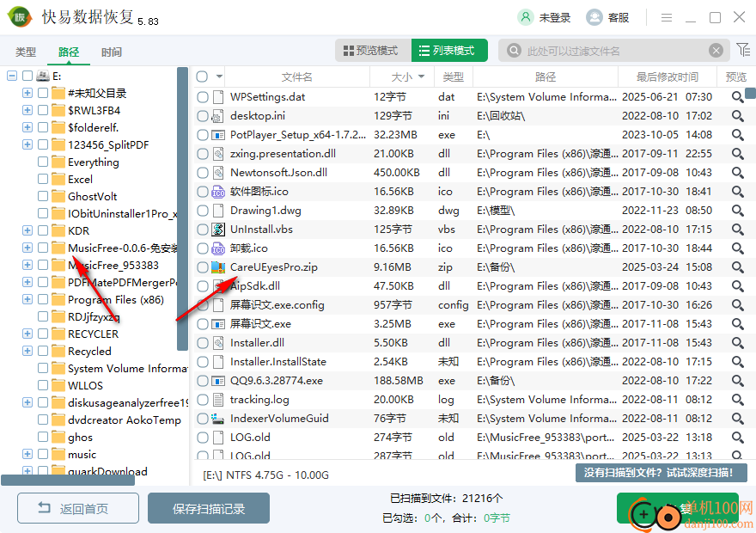
Task: Check the RECYCLER folder checkbox
Action: 43,334
